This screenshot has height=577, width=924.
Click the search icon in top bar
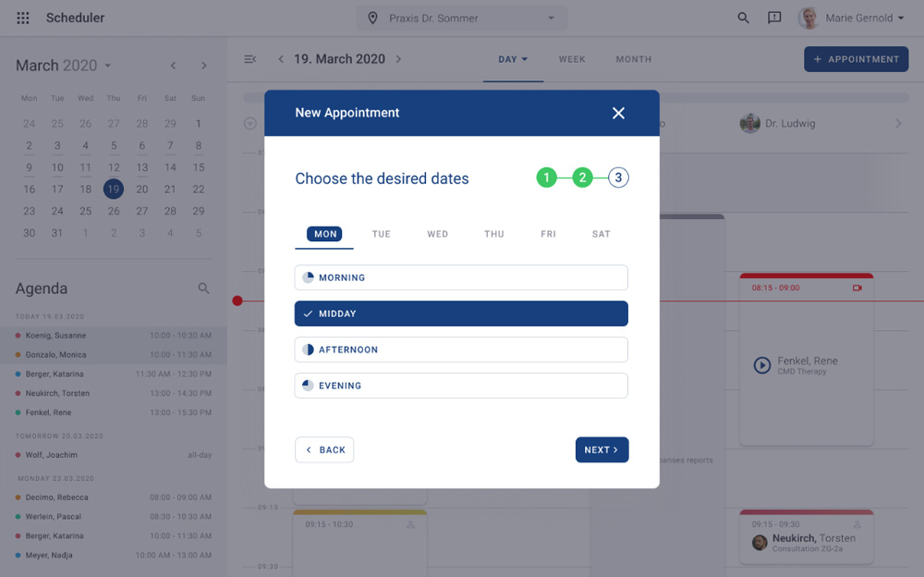click(x=743, y=18)
